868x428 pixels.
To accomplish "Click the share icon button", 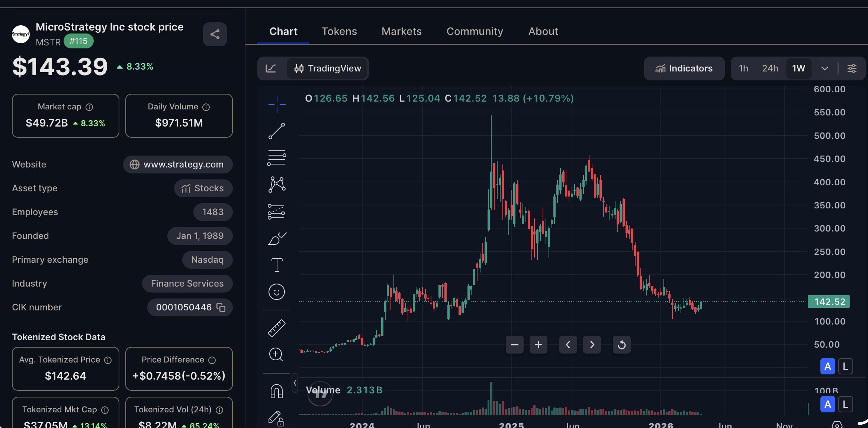I will tap(215, 34).
